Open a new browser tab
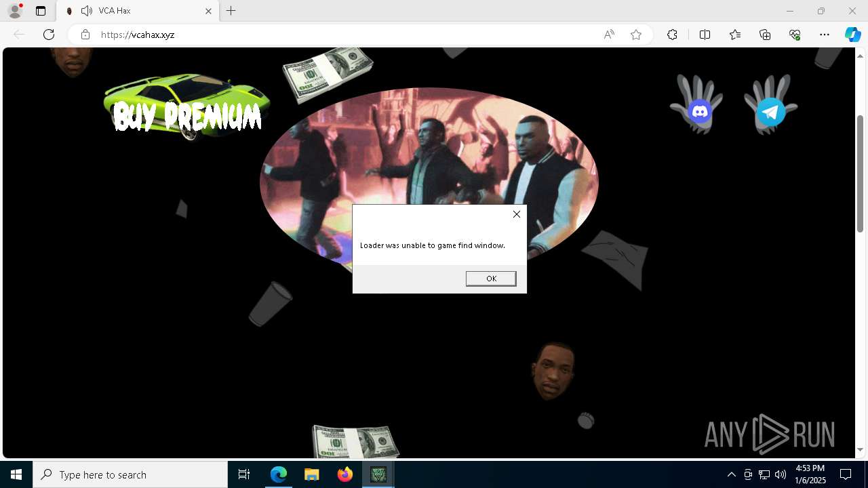The height and width of the screenshot is (488, 868). 231,11
